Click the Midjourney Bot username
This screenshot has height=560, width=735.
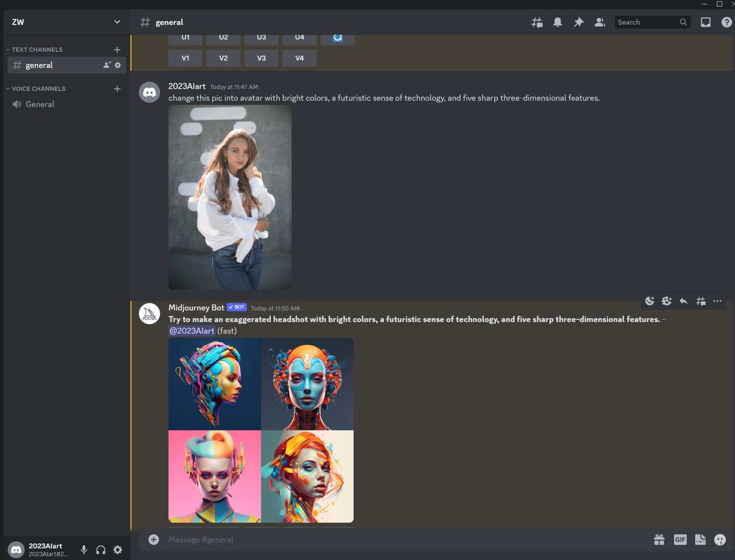(196, 308)
